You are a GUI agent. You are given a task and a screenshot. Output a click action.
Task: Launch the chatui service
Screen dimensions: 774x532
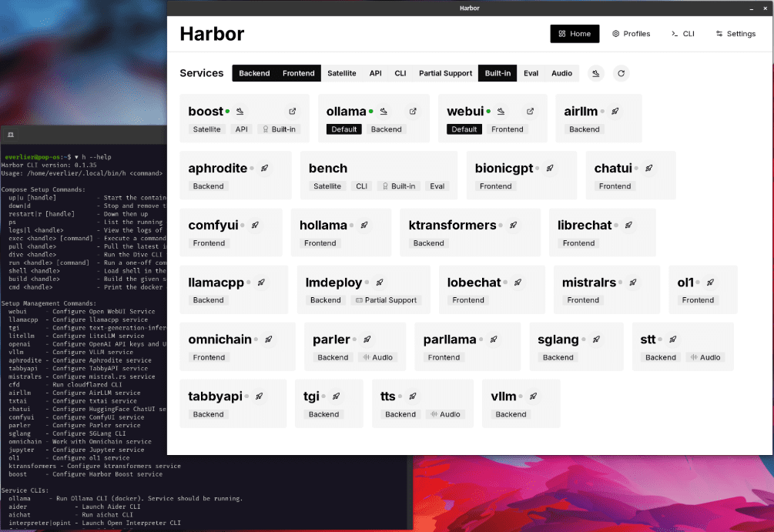[649, 169]
